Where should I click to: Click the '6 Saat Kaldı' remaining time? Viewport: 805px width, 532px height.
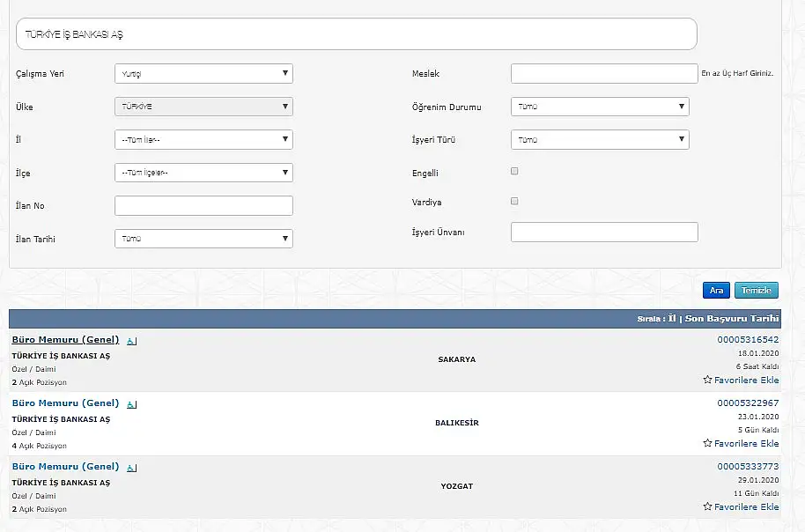[757, 366]
